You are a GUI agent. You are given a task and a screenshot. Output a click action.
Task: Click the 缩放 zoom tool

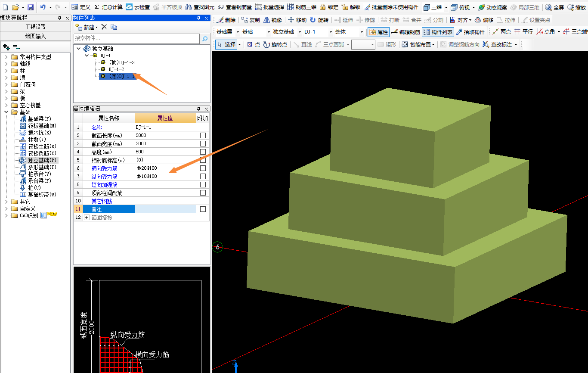point(576,7)
